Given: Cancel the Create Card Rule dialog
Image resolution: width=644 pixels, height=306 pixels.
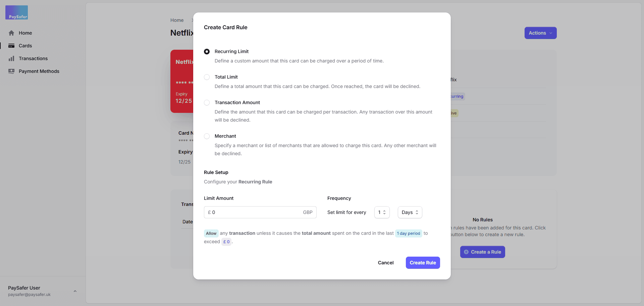Looking at the screenshot, I should pyautogui.click(x=386, y=263).
